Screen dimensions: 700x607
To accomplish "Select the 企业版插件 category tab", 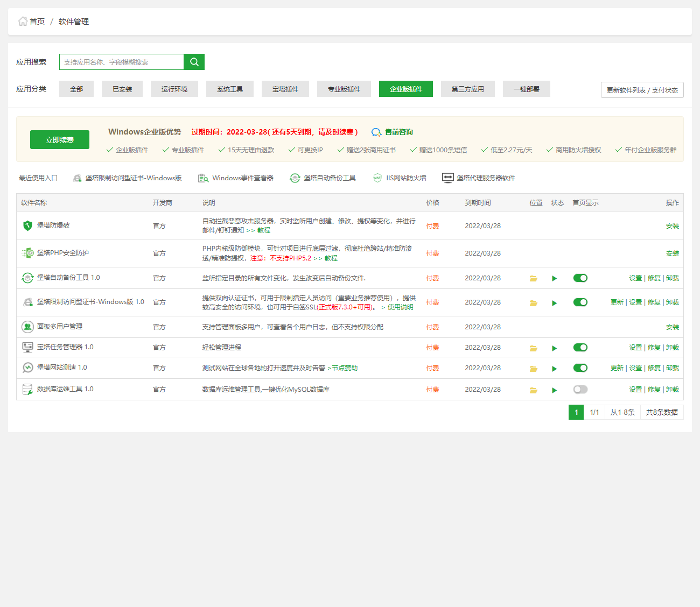I will pos(406,89).
